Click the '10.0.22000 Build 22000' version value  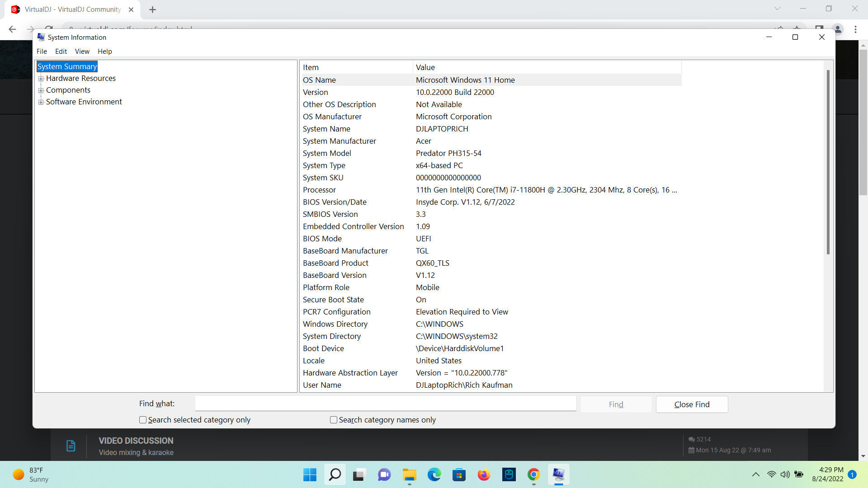pyautogui.click(x=455, y=92)
